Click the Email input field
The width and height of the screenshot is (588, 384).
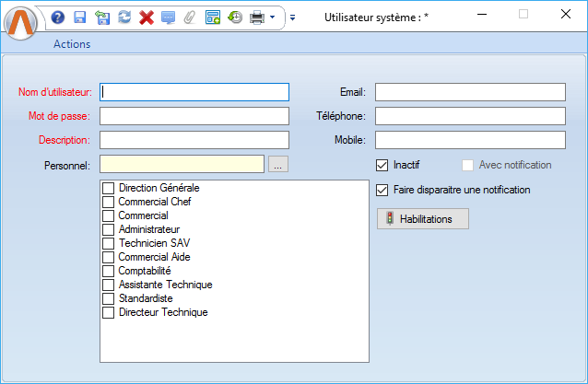(469, 92)
